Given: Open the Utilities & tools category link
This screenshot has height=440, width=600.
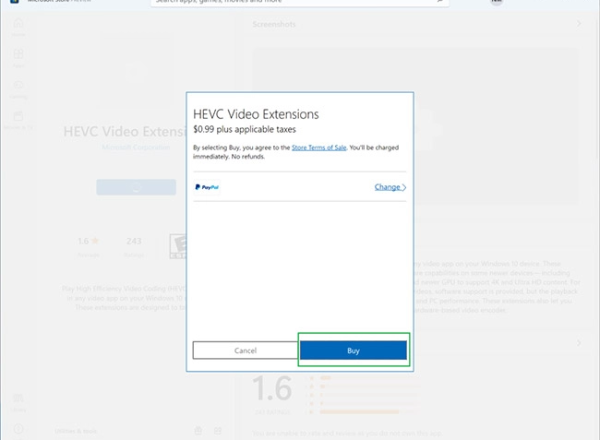Looking at the screenshot, I should point(75,431).
